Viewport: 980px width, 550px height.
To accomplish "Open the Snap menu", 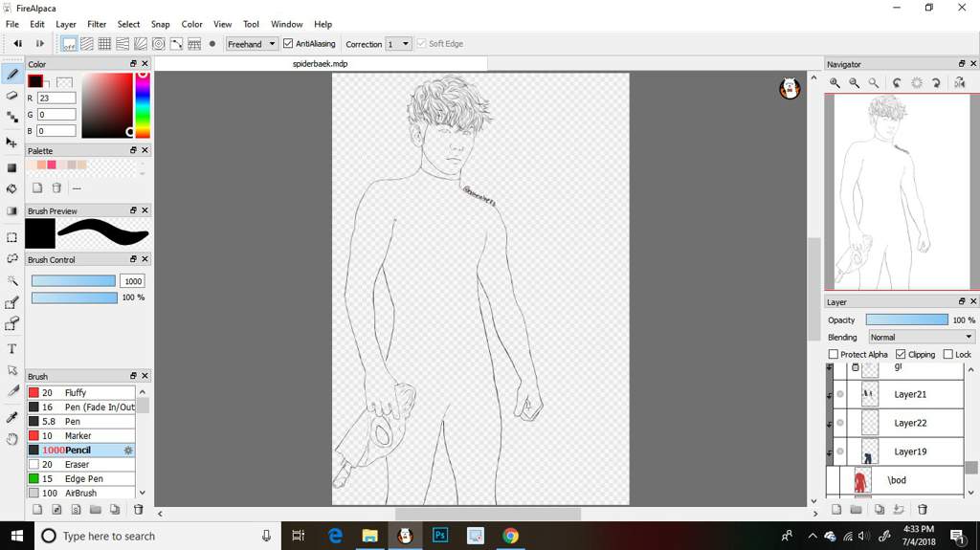I will [160, 24].
